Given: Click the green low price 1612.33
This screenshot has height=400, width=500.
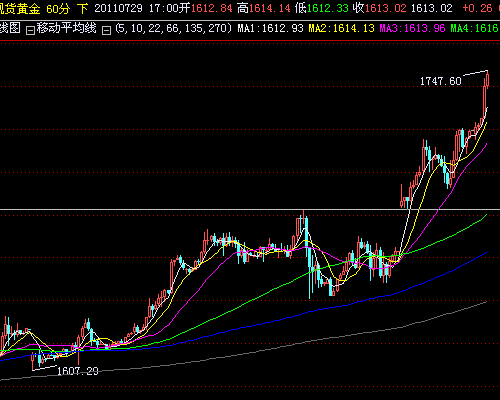Looking at the screenshot, I should pos(328,9).
